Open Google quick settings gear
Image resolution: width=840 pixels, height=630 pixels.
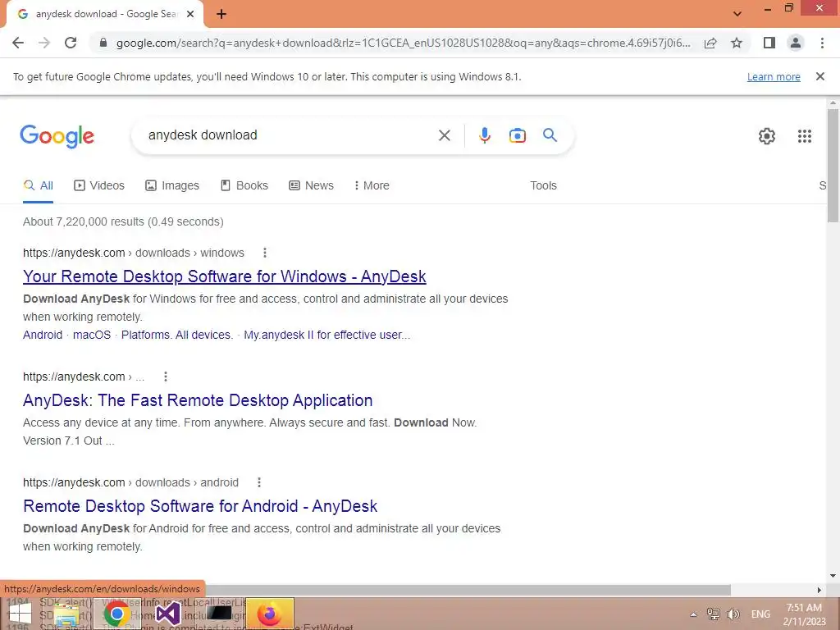tap(767, 136)
